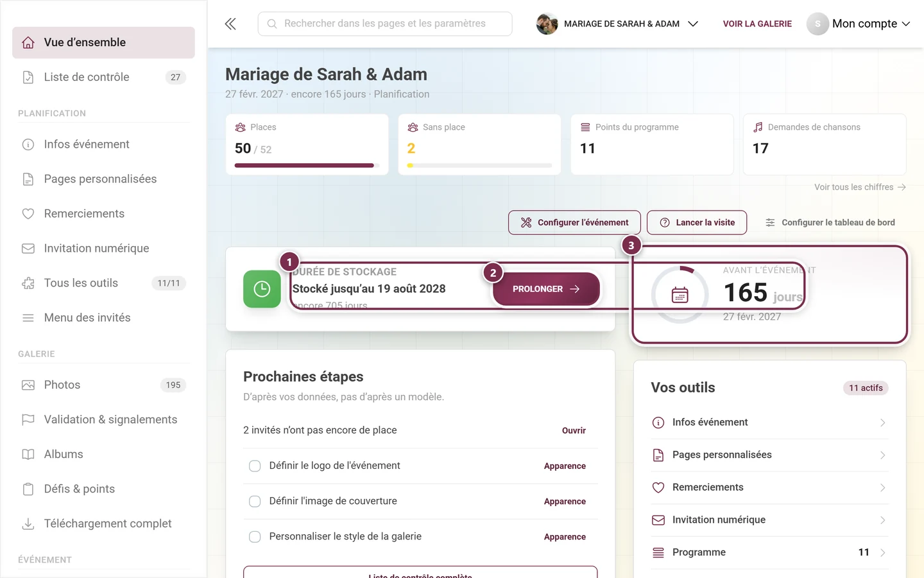
Task: Click the envelope icon for Invitation numérique in sidebar
Action: coord(28,249)
